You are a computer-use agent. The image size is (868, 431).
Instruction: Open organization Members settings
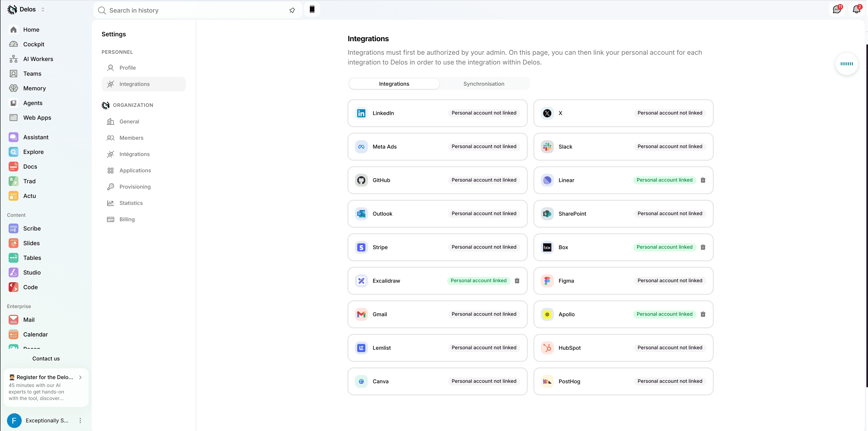coord(144,138)
